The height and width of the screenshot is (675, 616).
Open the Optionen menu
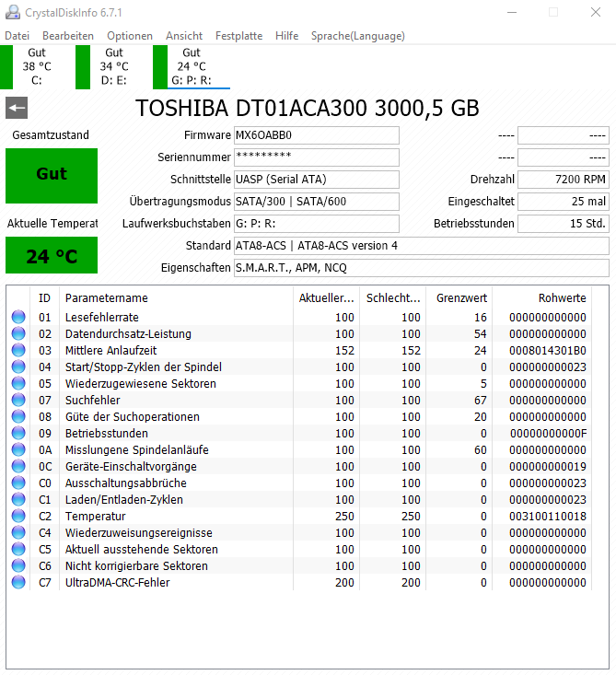coord(130,36)
